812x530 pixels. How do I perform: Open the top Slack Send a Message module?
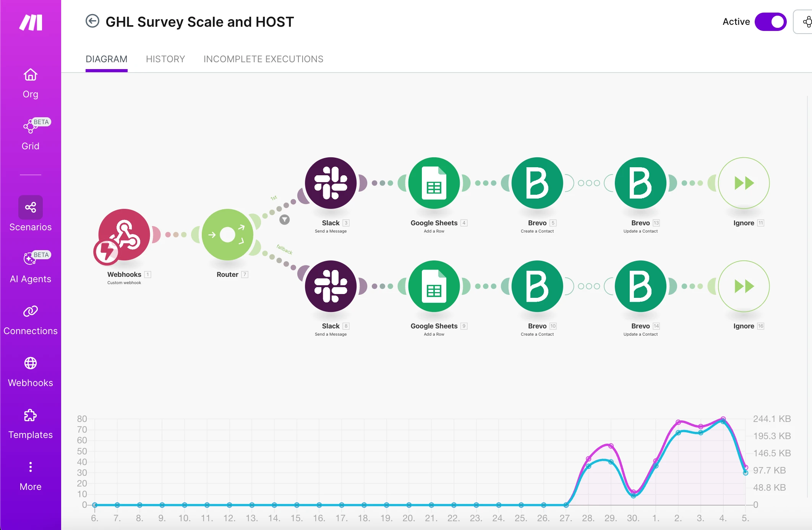tap(331, 183)
